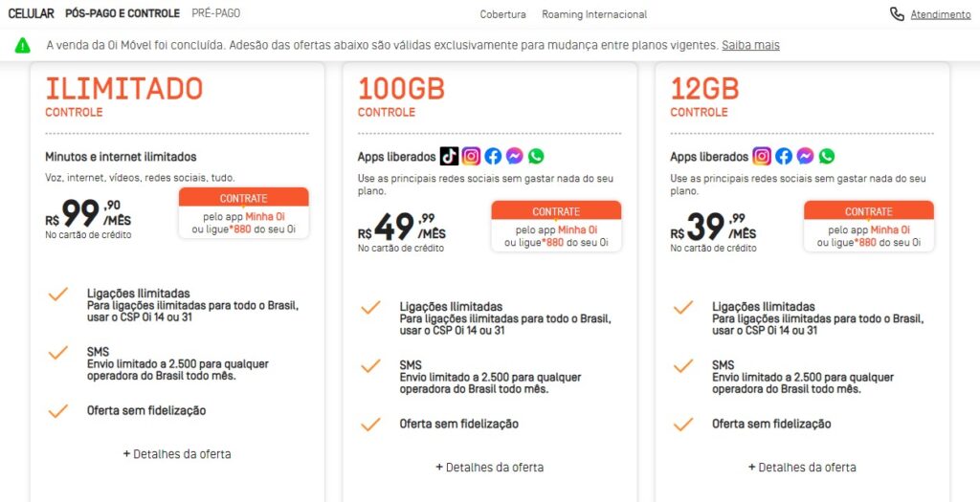Switch to the Pré-Pago tab

point(216,13)
